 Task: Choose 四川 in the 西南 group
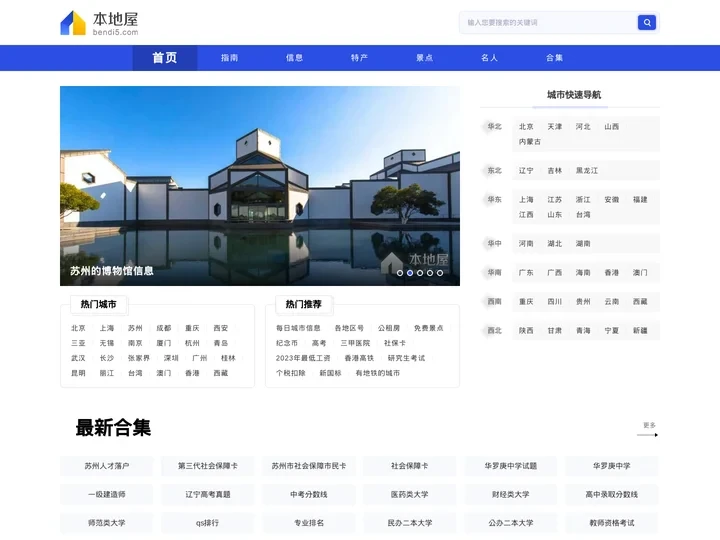555,302
